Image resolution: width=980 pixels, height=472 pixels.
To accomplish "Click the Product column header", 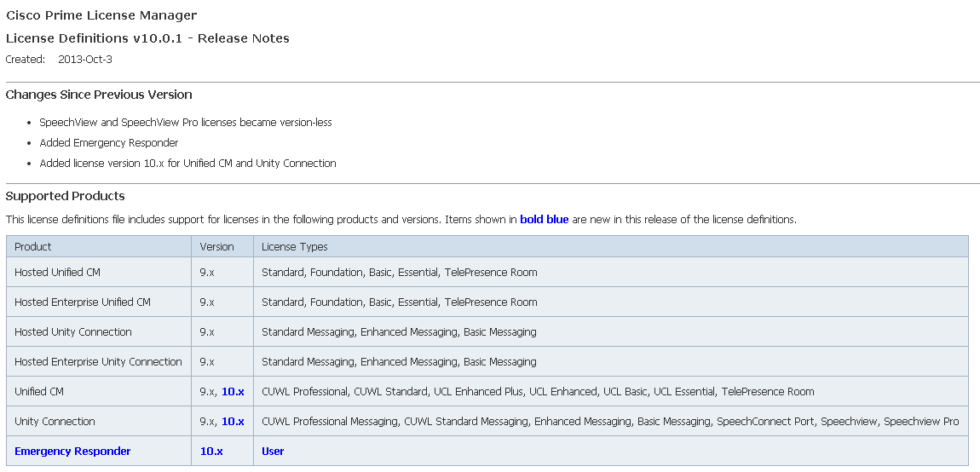I will [x=99, y=246].
